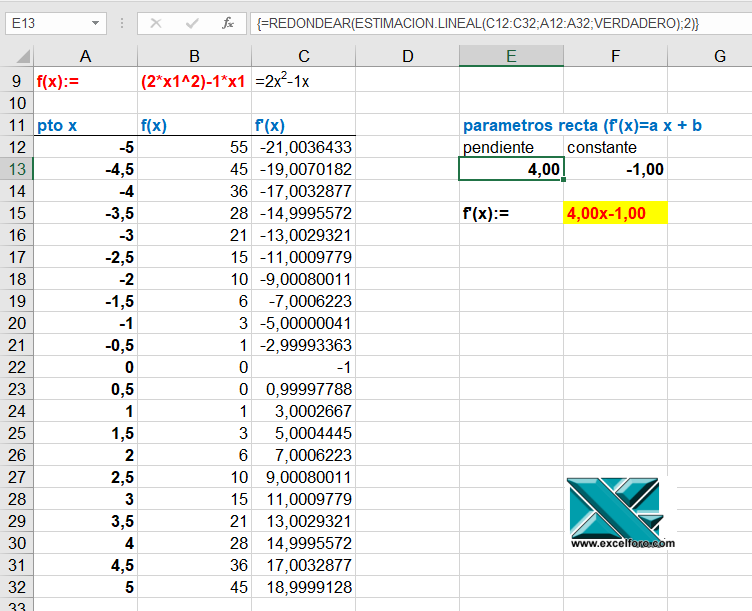This screenshot has height=611, width=752.
Task: Select cell A13 with value -4,5
Action: coord(85,169)
